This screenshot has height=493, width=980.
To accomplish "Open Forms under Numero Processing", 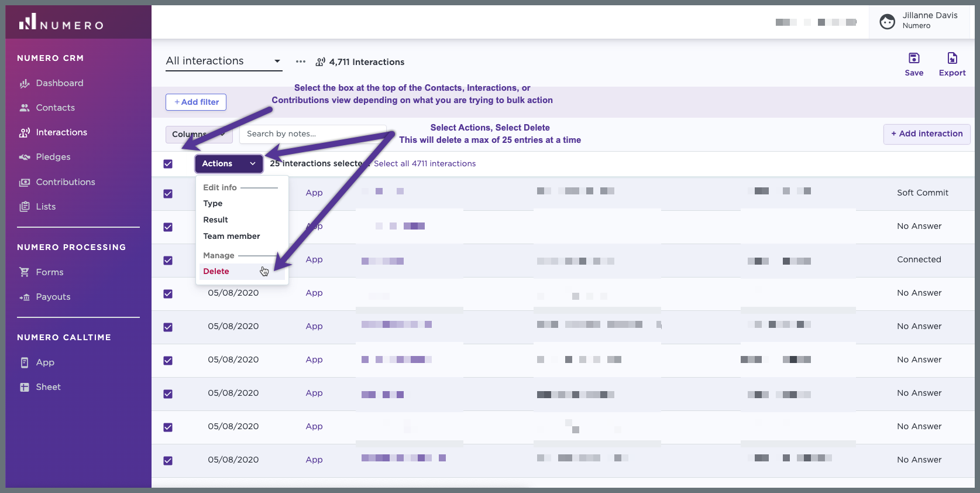I will (x=41, y=272).
